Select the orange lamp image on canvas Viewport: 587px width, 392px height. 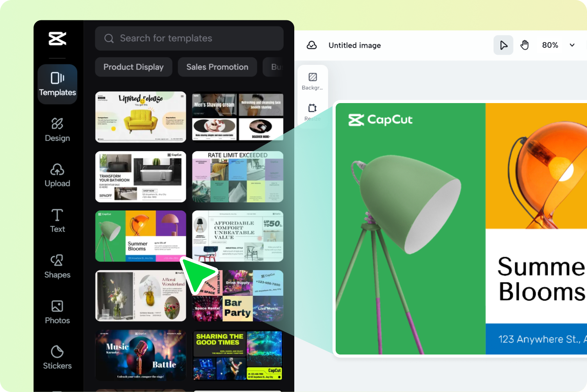point(548,176)
